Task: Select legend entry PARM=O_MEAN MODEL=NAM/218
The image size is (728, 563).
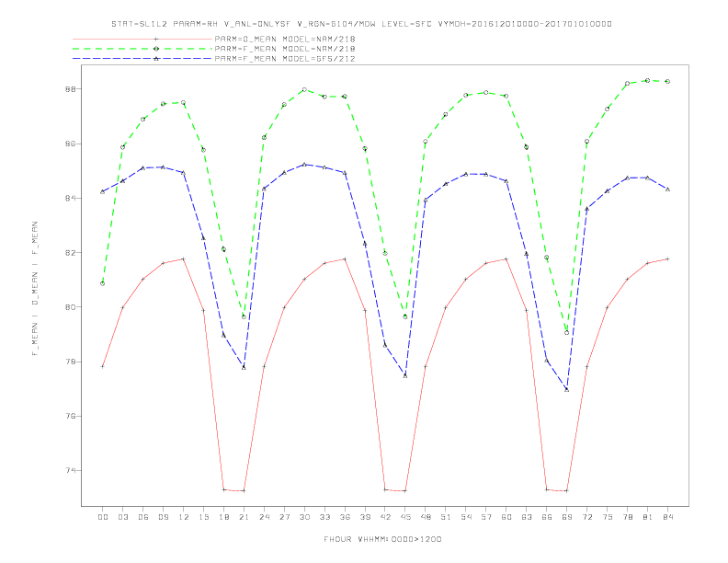Action: click(x=285, y=39)
